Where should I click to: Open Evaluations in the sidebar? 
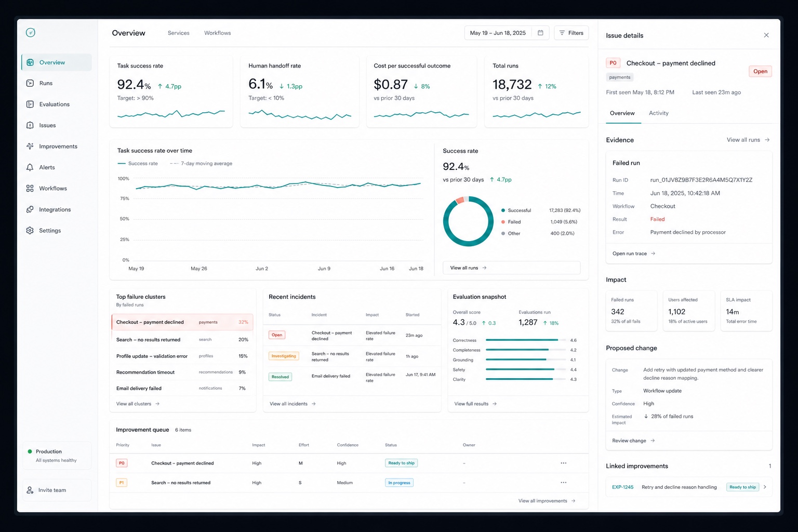(57, 104)
